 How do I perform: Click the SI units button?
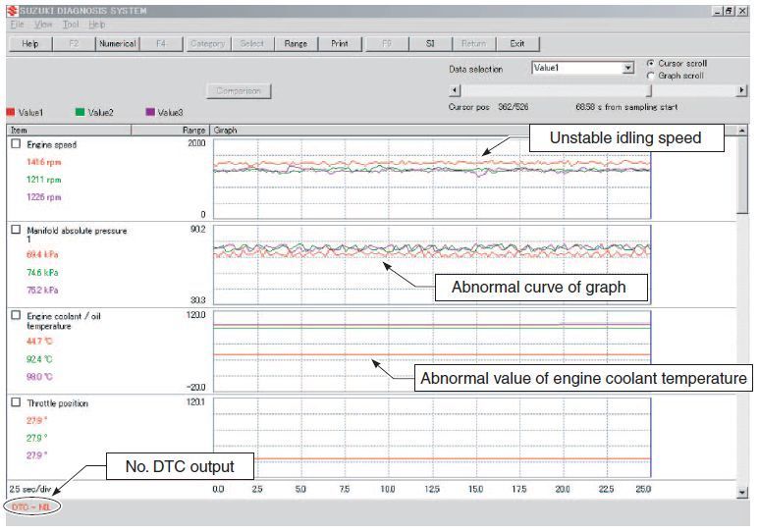[x=430, y=43]
